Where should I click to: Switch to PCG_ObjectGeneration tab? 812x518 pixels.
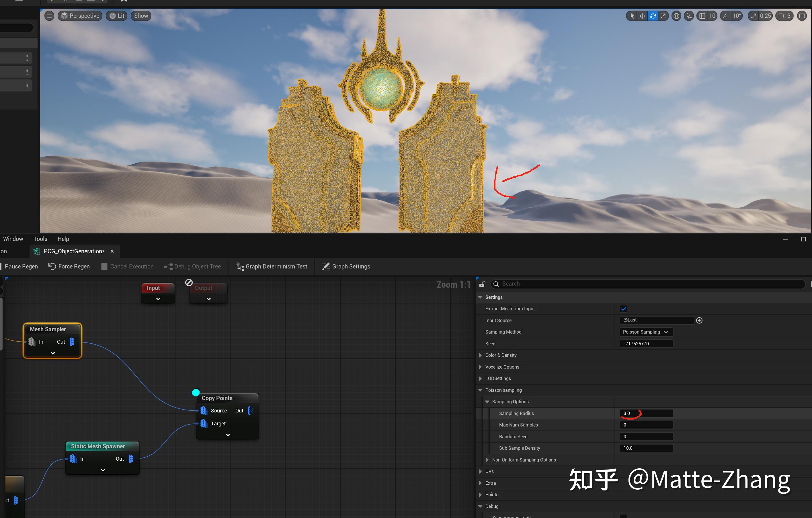coord(74,251)
